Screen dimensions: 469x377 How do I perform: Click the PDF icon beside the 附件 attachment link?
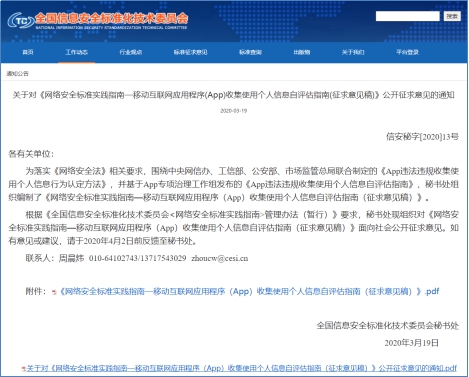54,292
